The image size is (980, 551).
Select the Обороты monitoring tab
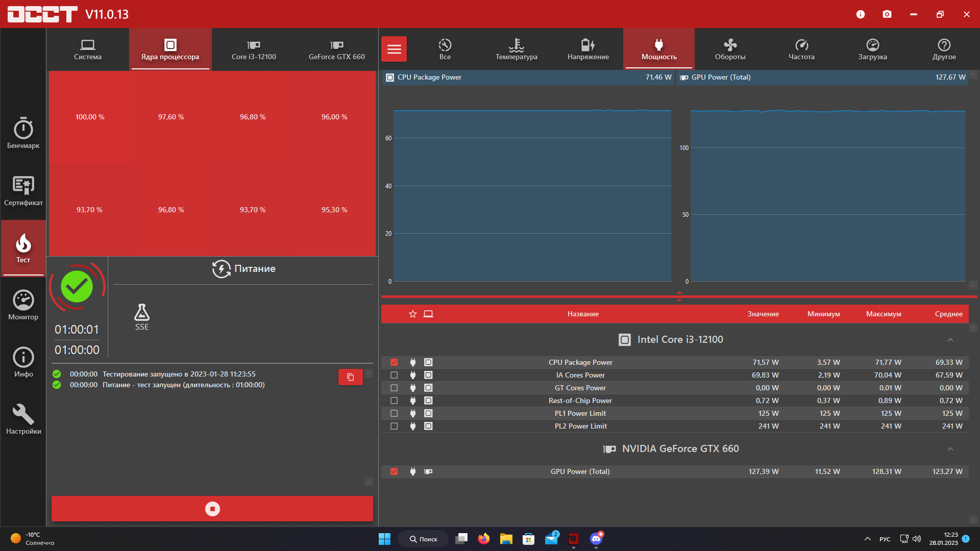point(730,49)
